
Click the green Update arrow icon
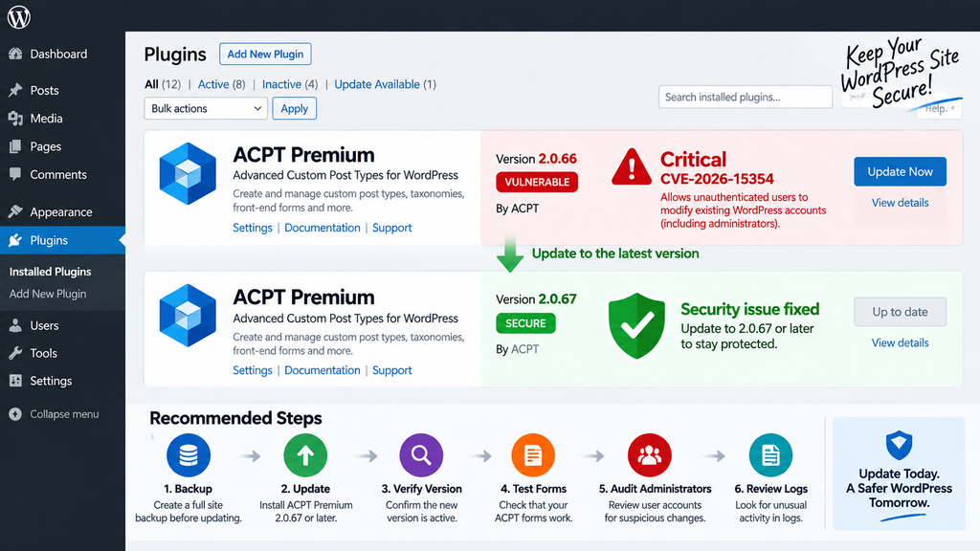coord(305,455)
